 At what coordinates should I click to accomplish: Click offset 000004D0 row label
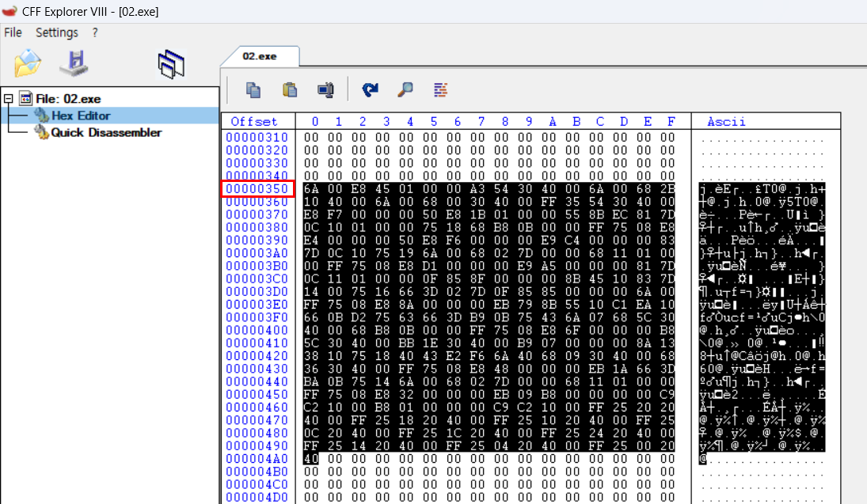(x=257, y=498)
